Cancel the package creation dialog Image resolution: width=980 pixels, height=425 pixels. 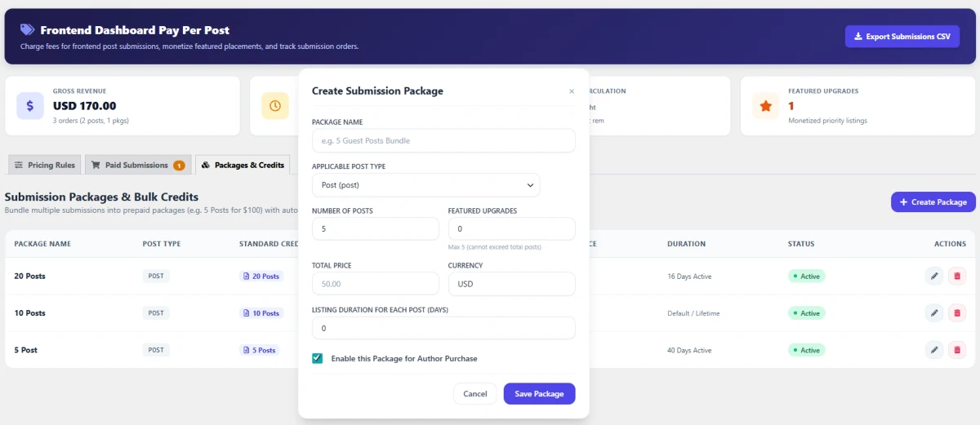[x=475, y=393]
